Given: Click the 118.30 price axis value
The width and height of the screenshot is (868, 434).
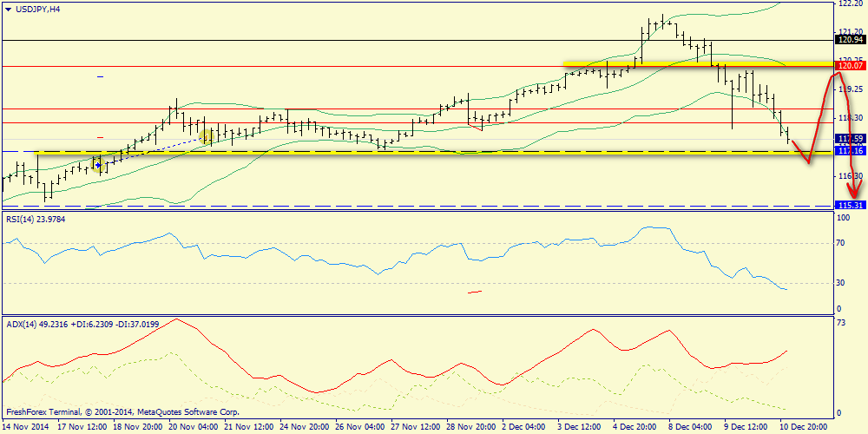Looking at the screenshot, I should coord(850,117).
